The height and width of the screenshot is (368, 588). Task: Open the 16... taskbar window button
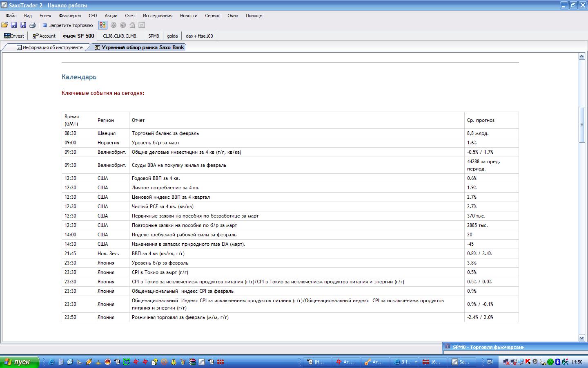tap(432, 362)
